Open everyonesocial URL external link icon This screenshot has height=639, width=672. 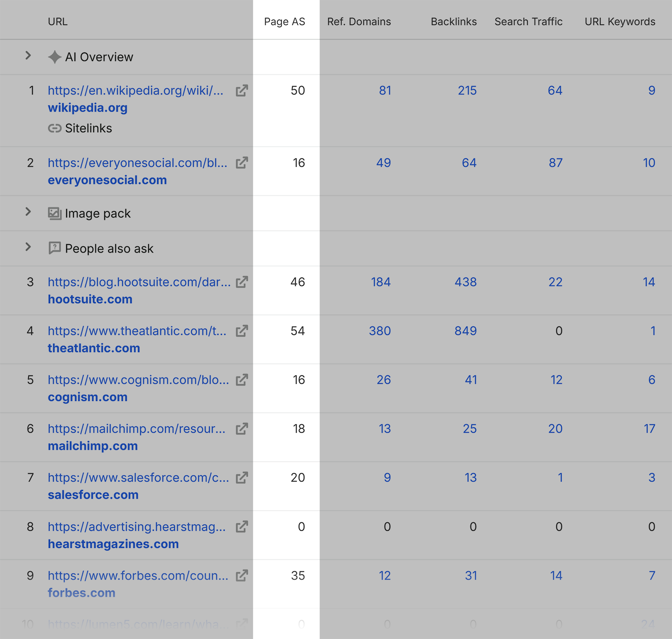click(x=242, y=163)
